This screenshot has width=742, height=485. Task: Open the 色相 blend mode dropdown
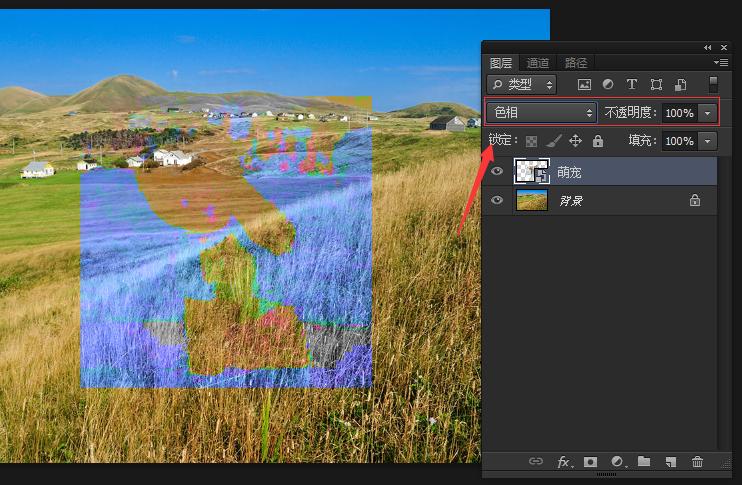click(x=542, y=112)
